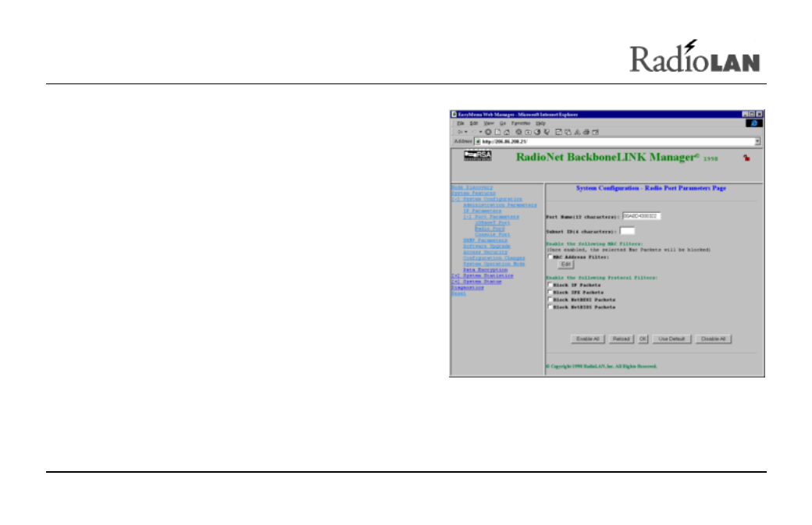Click the page icon in address bar
812x525 pixels.
click(478, 141)
